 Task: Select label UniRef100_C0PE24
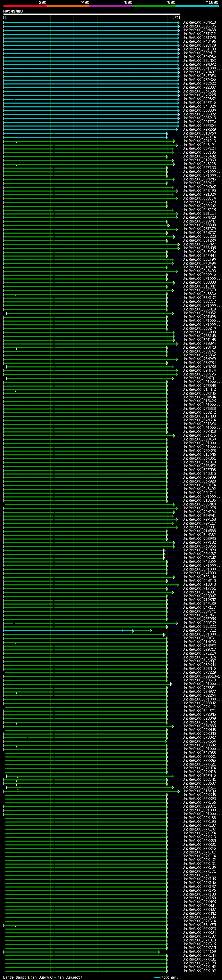(199, 149)
